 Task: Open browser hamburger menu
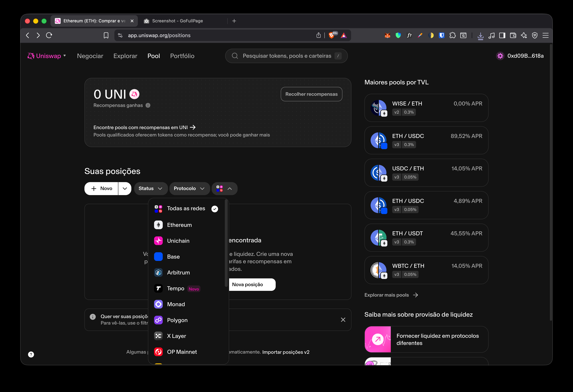coord(546,36)
